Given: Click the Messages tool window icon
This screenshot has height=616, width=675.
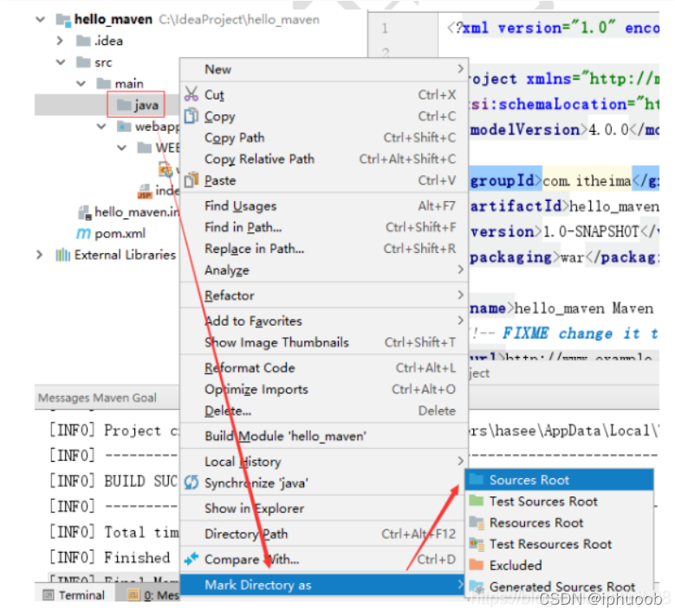Looking at the screenshot, I should 134,595.
